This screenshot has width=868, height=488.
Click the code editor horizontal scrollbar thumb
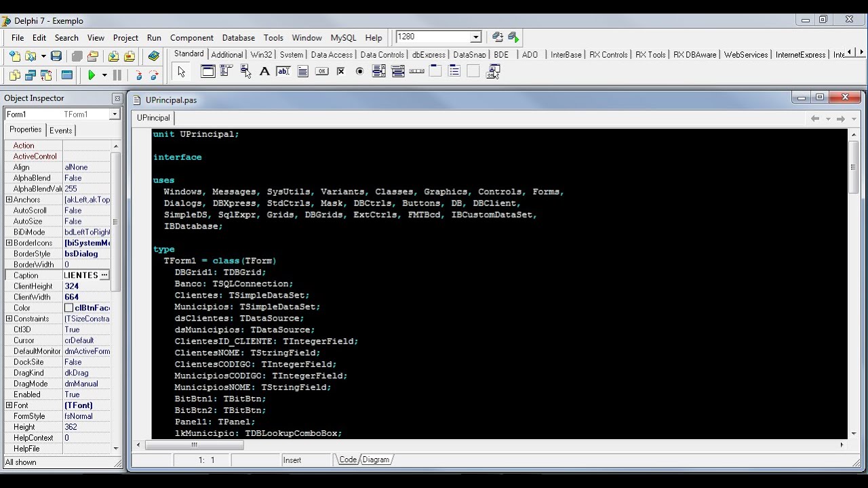click(194, 445)
